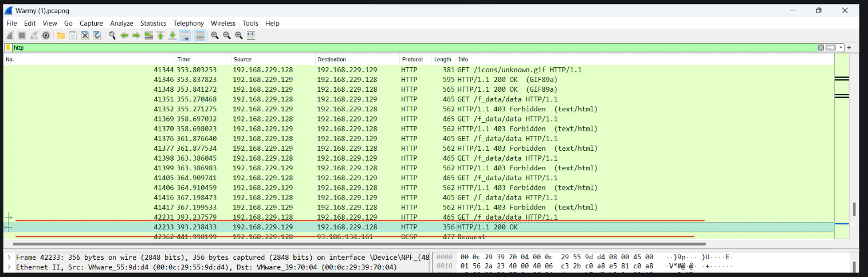
Task: Click the zoom in magnifier icon
Action: 215,36
